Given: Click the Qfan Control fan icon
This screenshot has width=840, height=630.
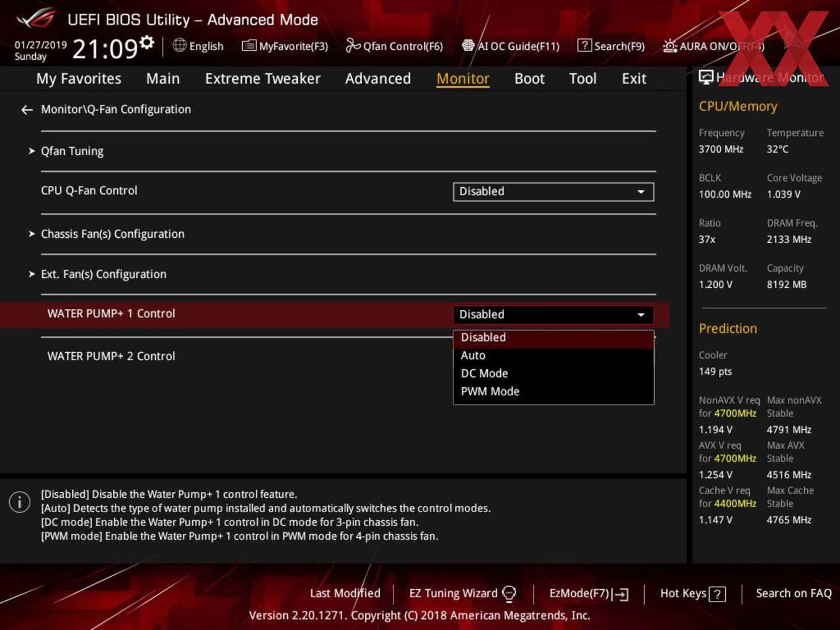Looking at the screenshot, I should point(353,45).
